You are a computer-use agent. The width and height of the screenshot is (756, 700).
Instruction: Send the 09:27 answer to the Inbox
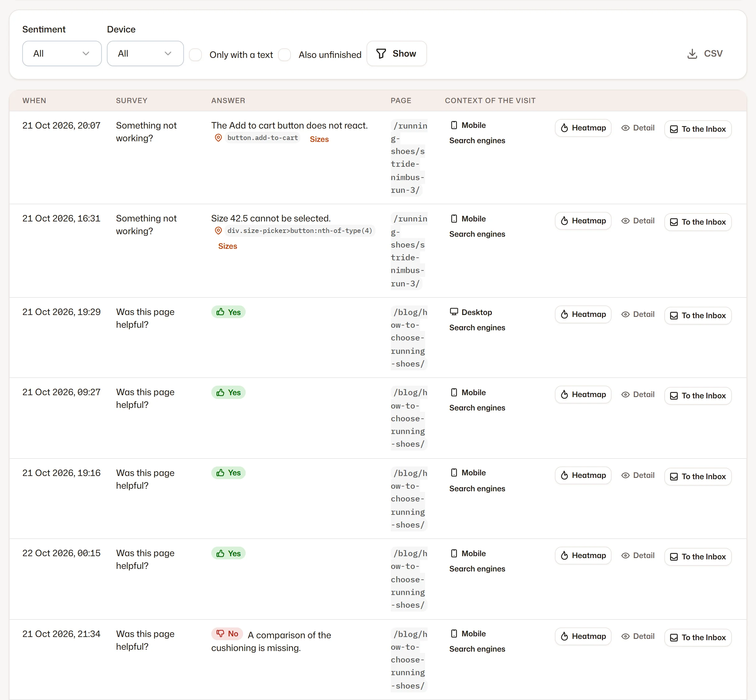pyautogui.click(x=698, y=396)
